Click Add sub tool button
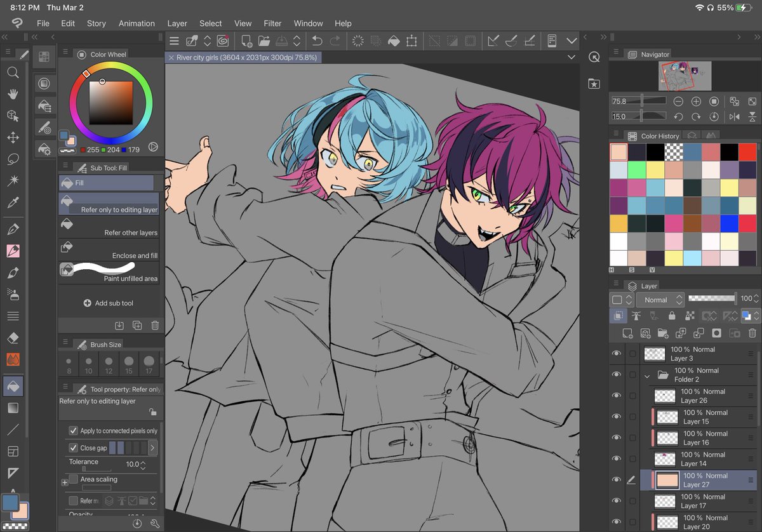762x532 pixels. pyautogui.click(x=109, y=303)
